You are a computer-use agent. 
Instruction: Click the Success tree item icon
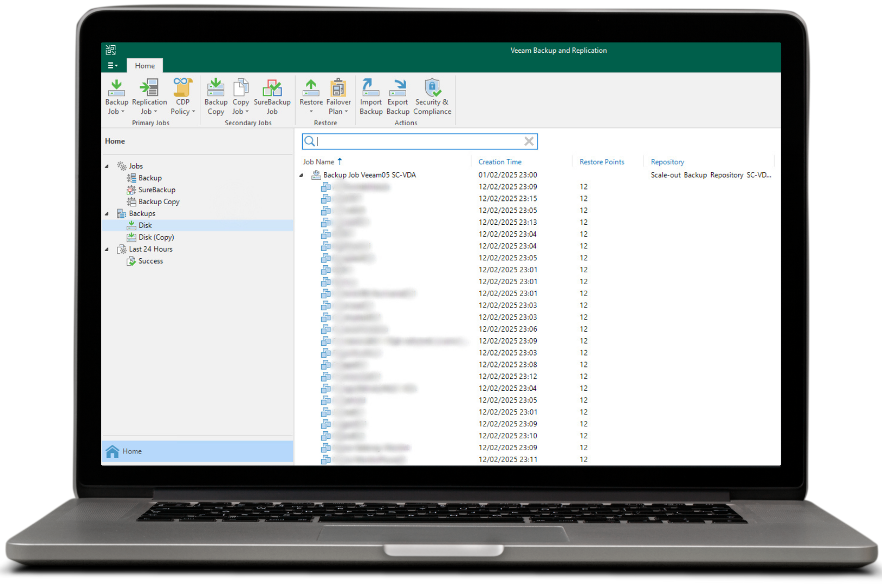tap(131, 261)
